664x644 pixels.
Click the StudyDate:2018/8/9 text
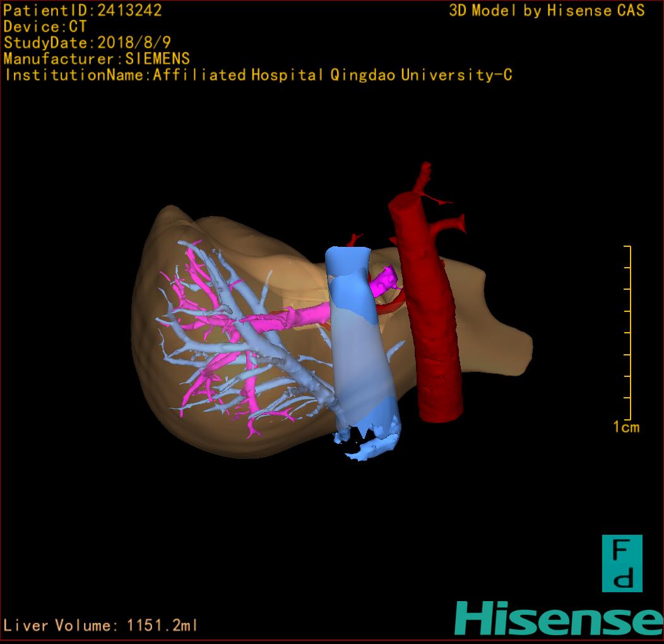87,43
